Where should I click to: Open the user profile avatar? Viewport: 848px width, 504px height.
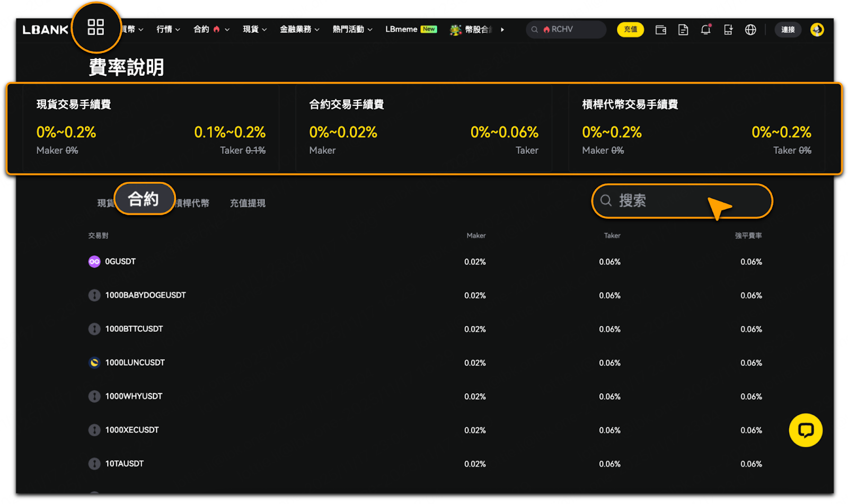click(x=817, y=30)
